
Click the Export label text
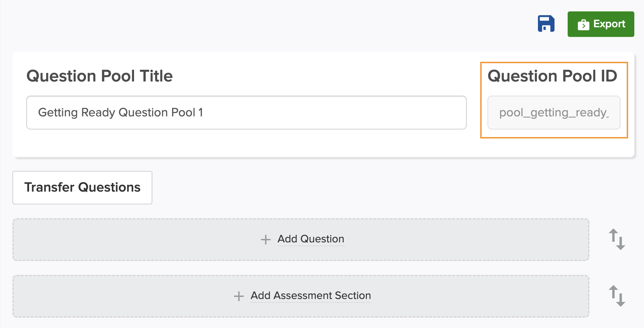pyautogui.click(x=609, y=24)
